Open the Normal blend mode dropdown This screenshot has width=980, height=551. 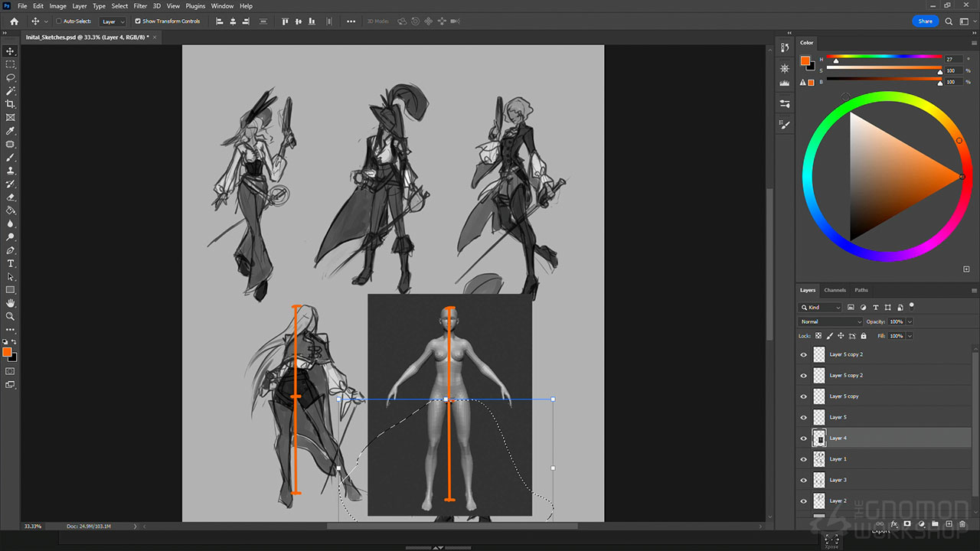click(830, 321)
